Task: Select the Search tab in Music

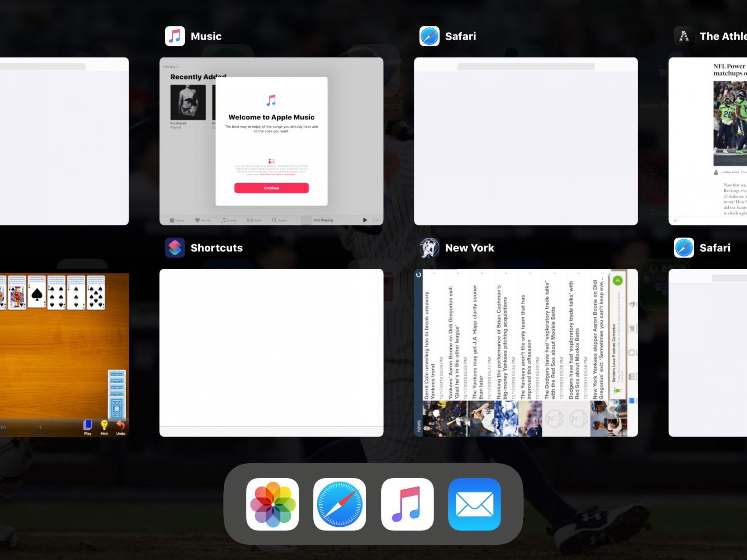Action: click(280, 220)
